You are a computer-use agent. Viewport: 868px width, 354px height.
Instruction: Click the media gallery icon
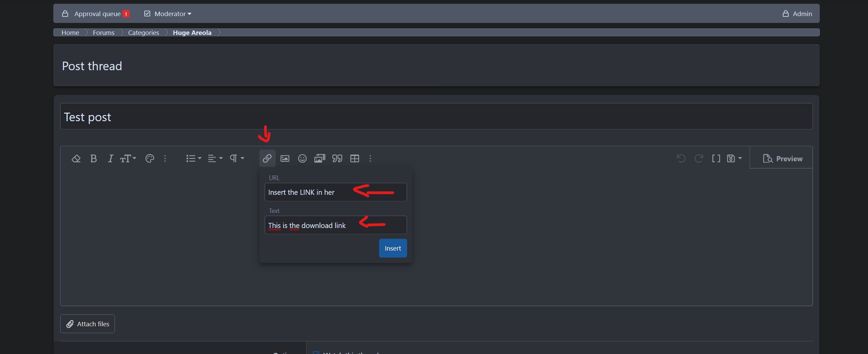coord(319,159)
